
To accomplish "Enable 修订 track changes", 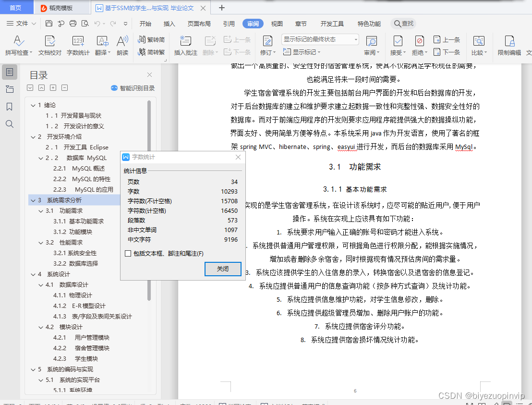I will [267, 42].
